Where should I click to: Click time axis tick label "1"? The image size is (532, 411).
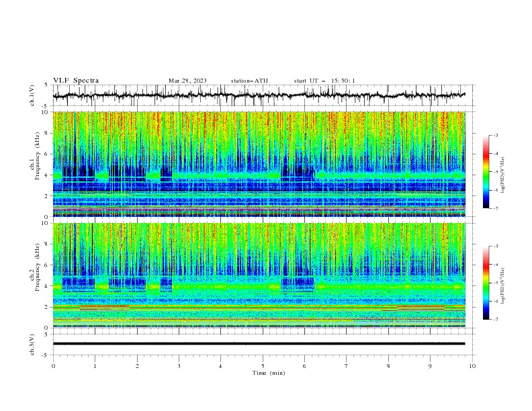coord(95,366)
